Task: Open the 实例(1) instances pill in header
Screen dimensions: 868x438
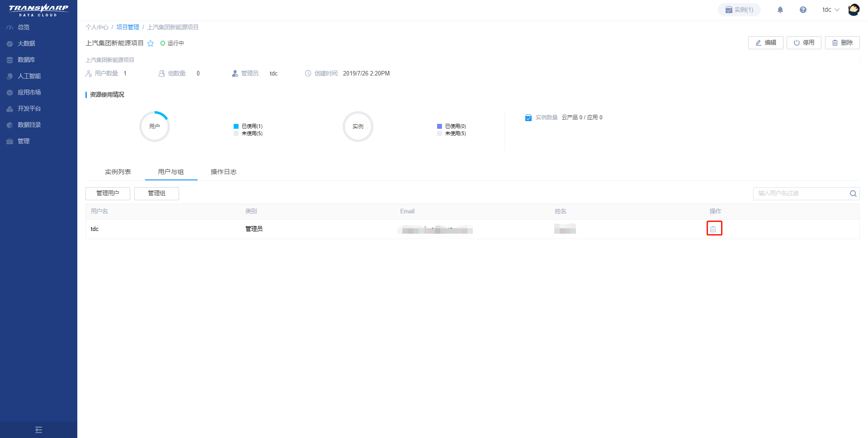Action: [739, 9]
